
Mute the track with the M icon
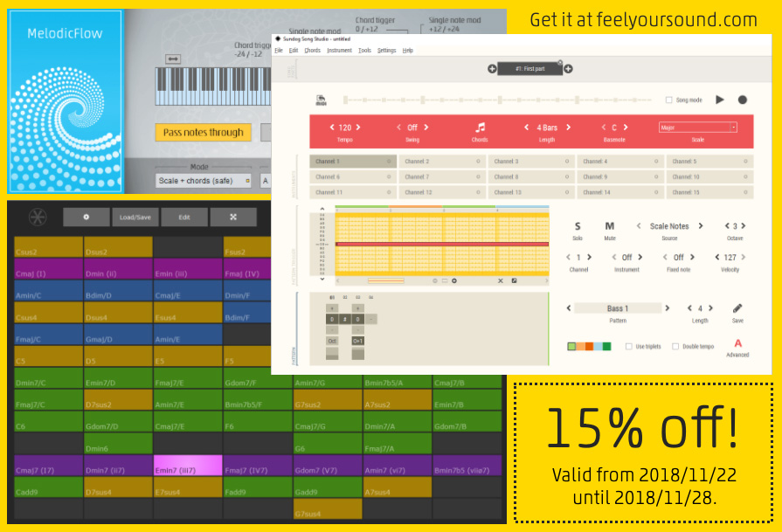tap(610, 226)
